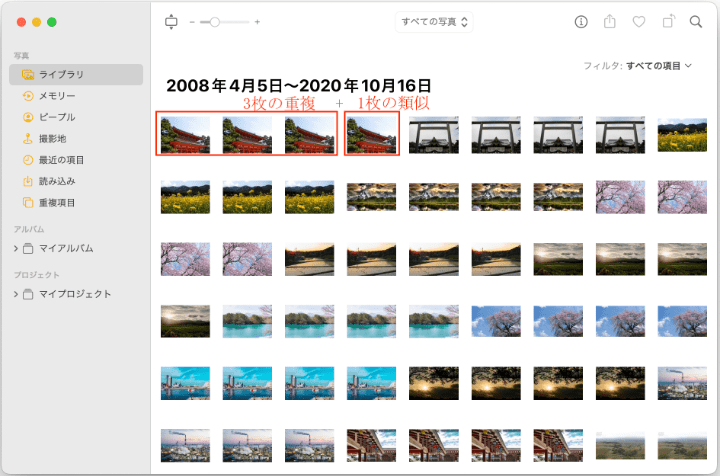Click the aspect ratio toggle icon in toolbar

click(171, 22)
